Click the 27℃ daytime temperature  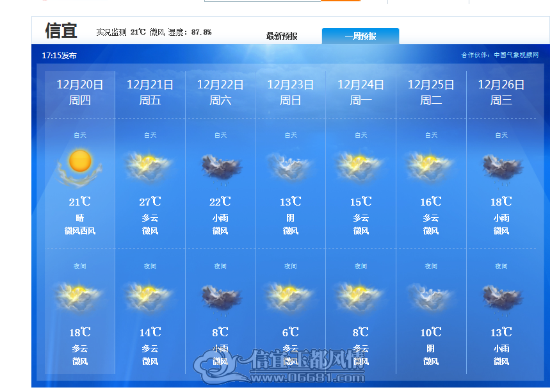[x=150, y=202]
